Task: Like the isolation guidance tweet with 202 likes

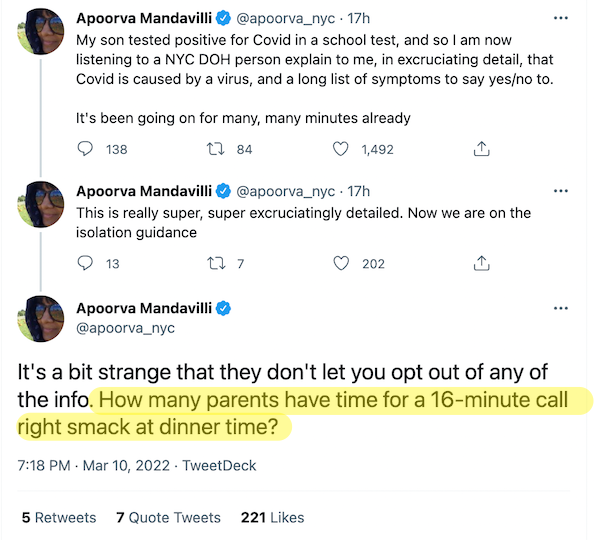Action: (x=341, y=263)
